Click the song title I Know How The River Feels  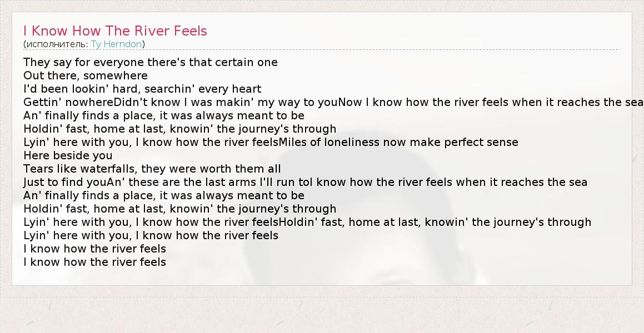point(115,31)
